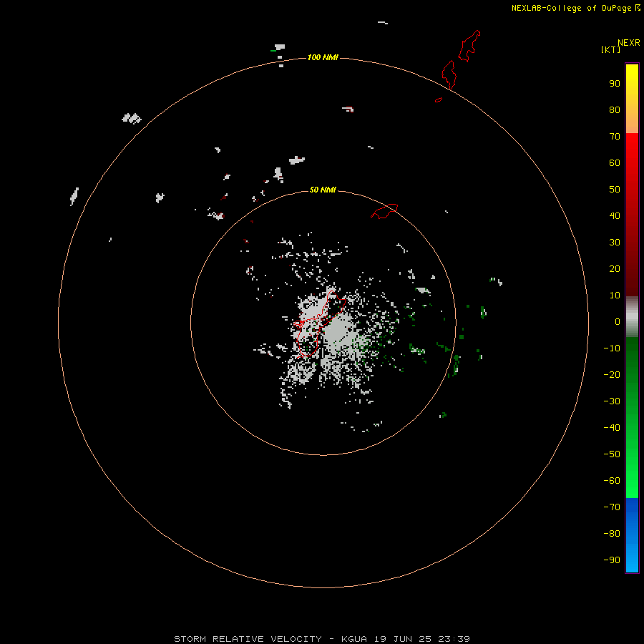
Task: Click the -10 knot scale value
Action: point(612,348)
